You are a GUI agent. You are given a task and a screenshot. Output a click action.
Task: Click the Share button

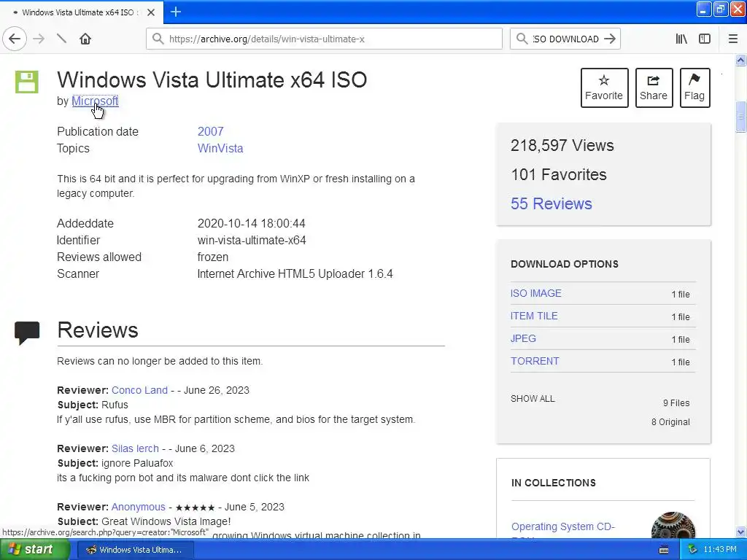654,87
